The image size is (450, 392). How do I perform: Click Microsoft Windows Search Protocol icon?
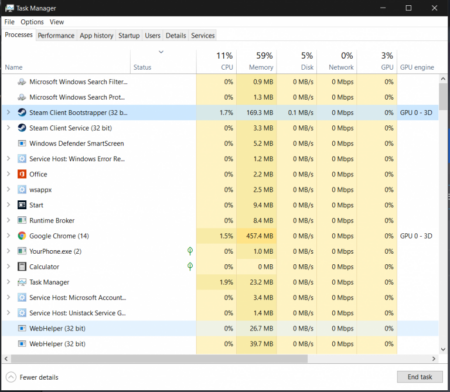[22, 97]
